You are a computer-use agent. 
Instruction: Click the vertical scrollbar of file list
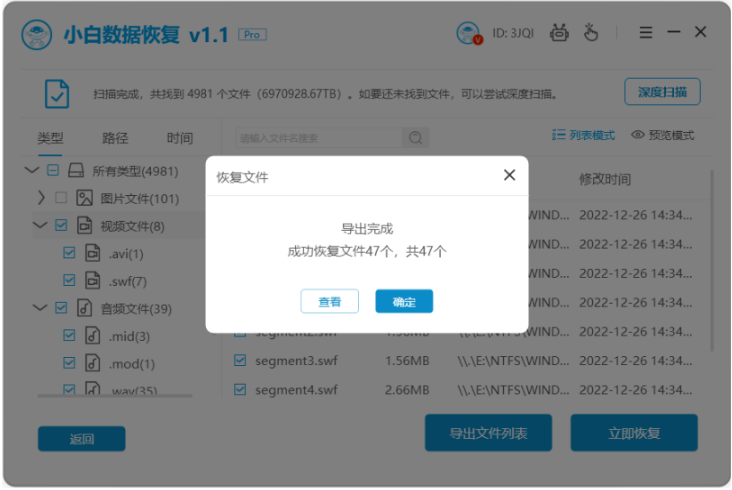tap(712, 260)
